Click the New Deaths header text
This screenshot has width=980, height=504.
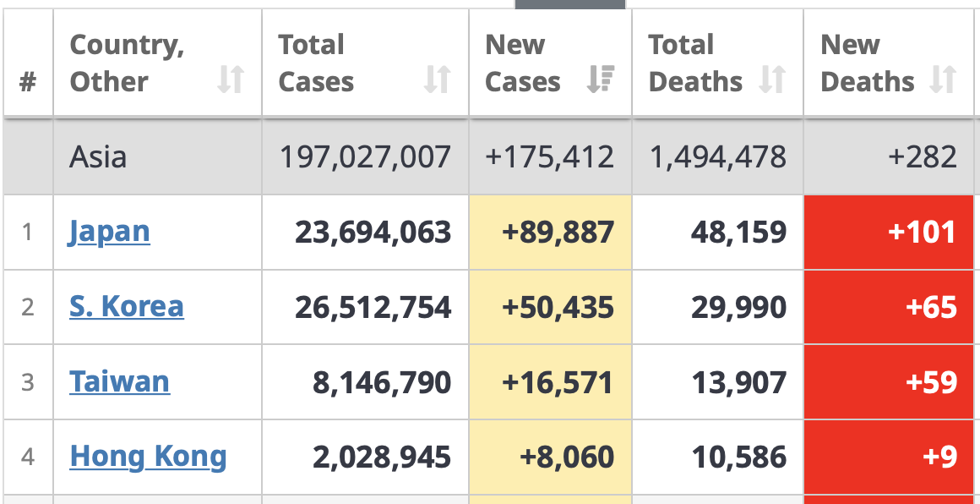pos(867,63)
